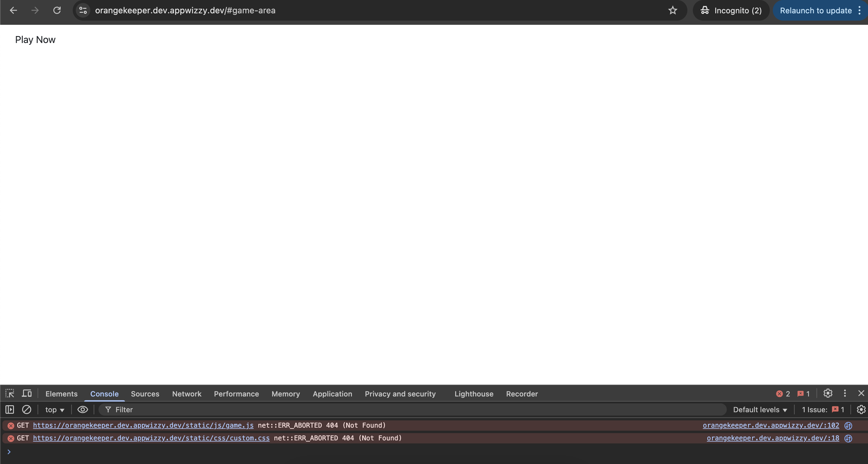868x464 pixels.
Task: Clear the console with the circle-slash icon
Action: click(x=27, y=409)
